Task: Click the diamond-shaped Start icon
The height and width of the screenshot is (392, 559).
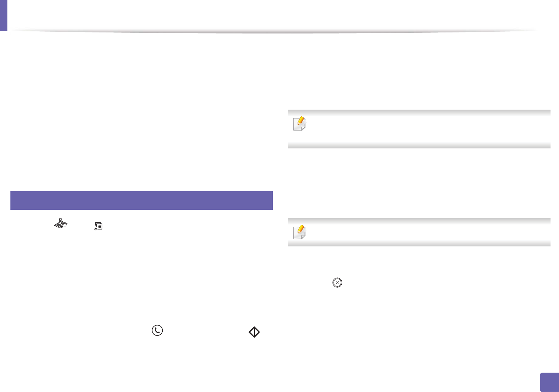Action: [254, 332]
